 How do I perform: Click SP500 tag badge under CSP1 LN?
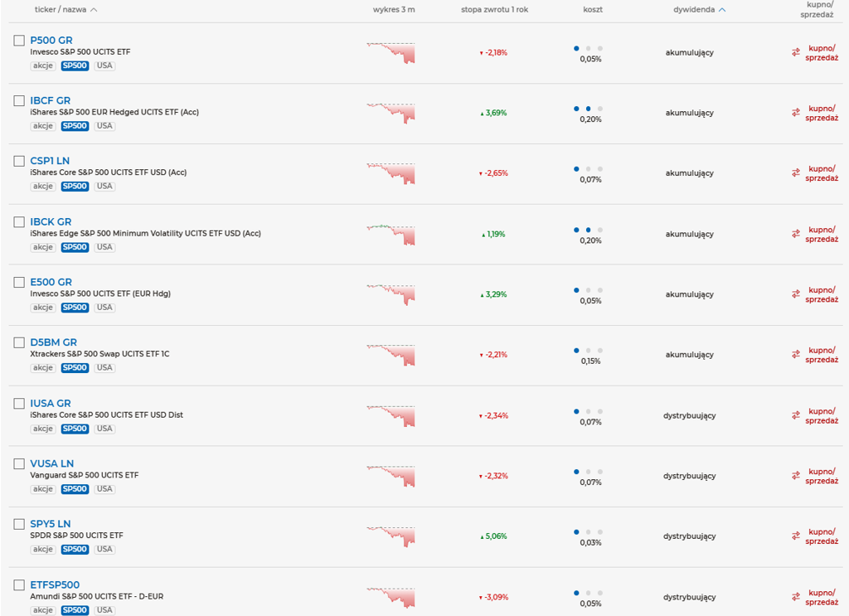click(x=75, y=187)
